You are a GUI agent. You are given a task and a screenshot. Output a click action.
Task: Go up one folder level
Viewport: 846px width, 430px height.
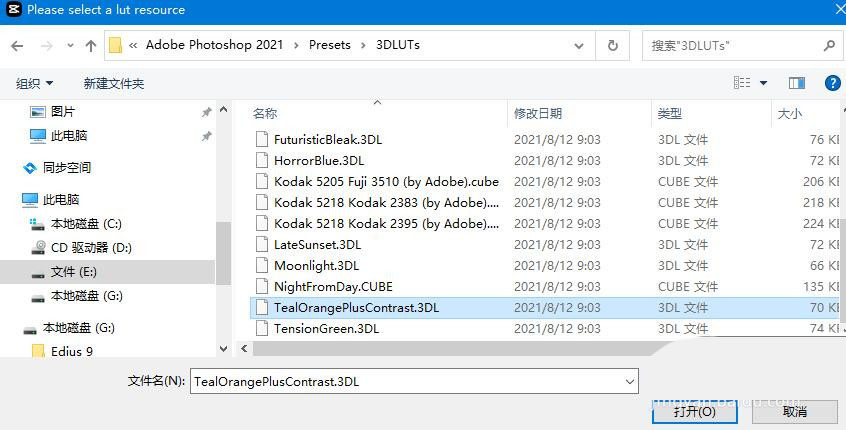pos(91,45)
